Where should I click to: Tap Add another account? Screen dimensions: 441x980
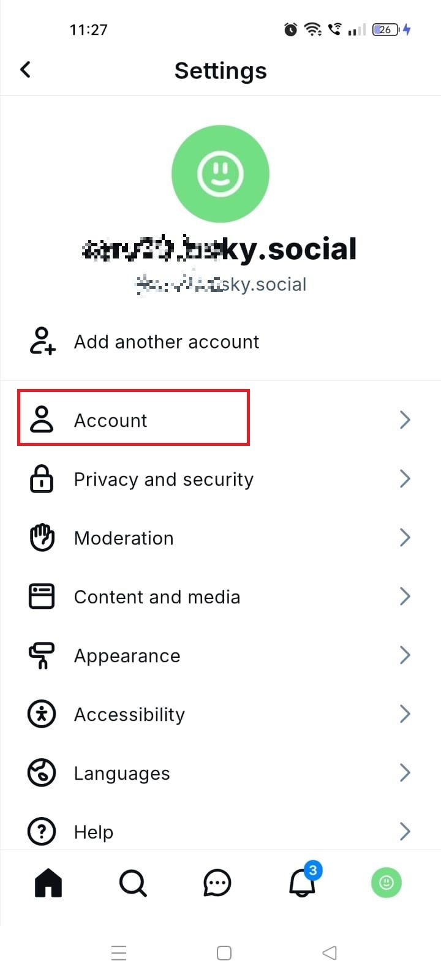tap(166, 342)
